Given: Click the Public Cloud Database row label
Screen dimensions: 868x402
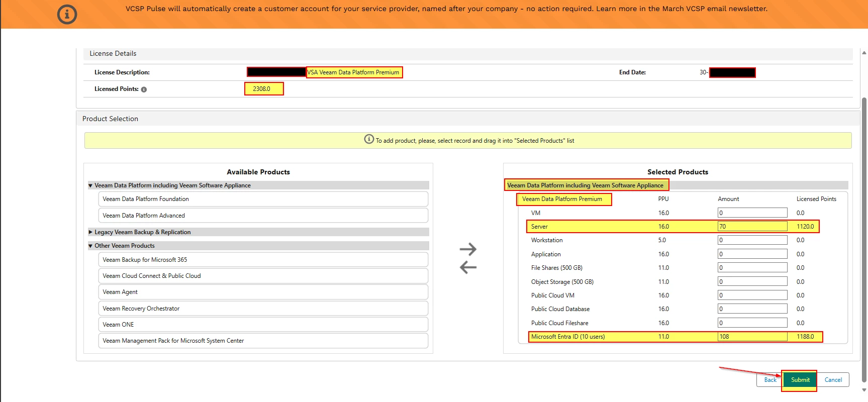Looking at the screenshot, I should (x=560, y=309).
